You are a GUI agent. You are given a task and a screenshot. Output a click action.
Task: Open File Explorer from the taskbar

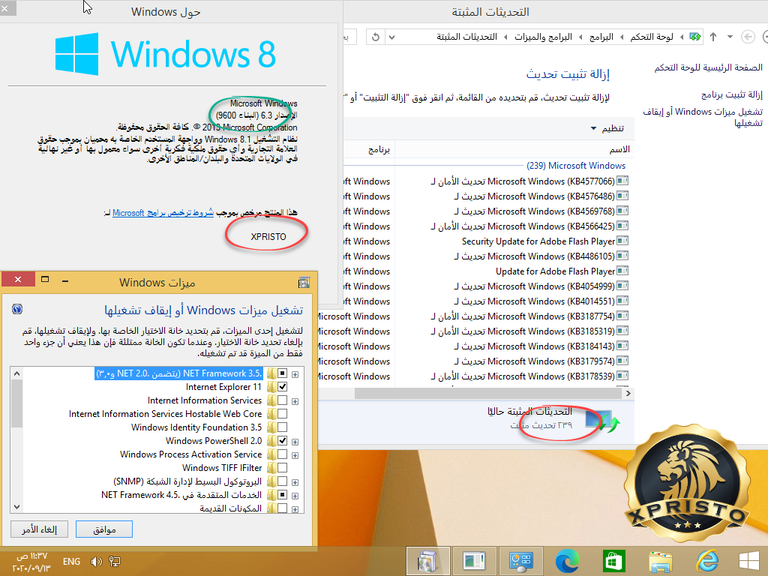[661, 561]
